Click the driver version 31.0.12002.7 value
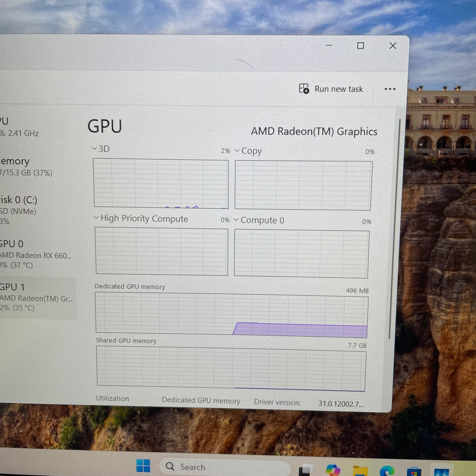This screenshot has height=476, width=476. (x=341, y=404)
